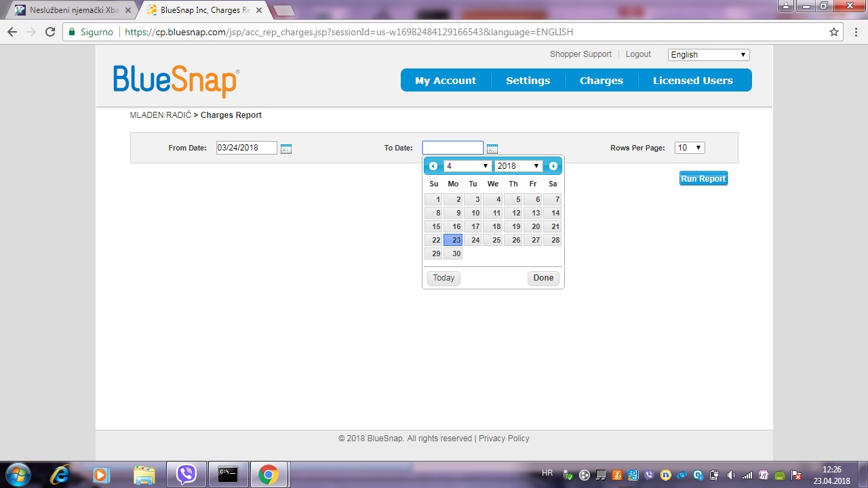Select April 29 in the calendar
868x488 pixels.
click(433, 253)
